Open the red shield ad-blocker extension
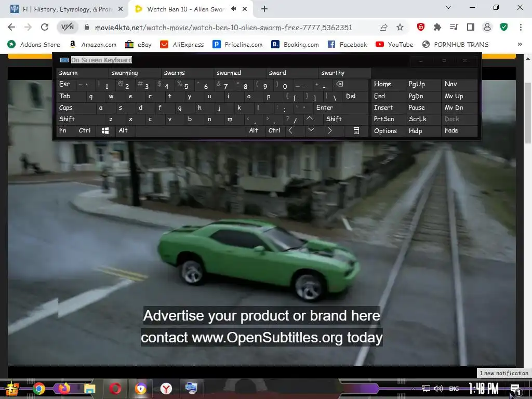Image resolution: width=532 pixels, height=399 pixels. coord(421,27)
